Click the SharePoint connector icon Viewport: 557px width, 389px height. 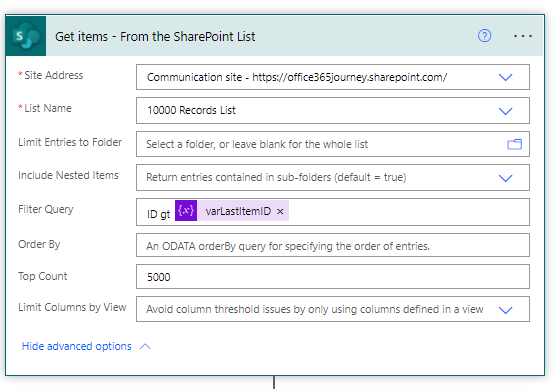tap(26, 36)
